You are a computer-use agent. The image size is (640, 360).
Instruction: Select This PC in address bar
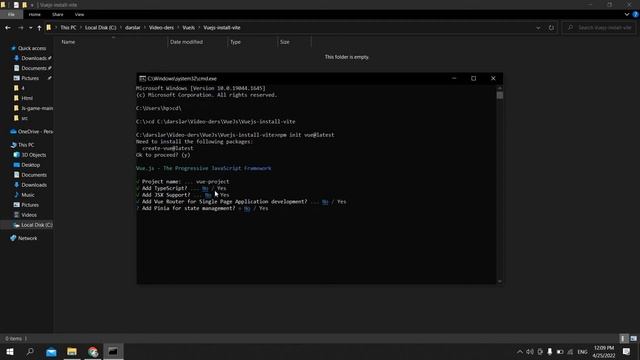coord(68,28)
